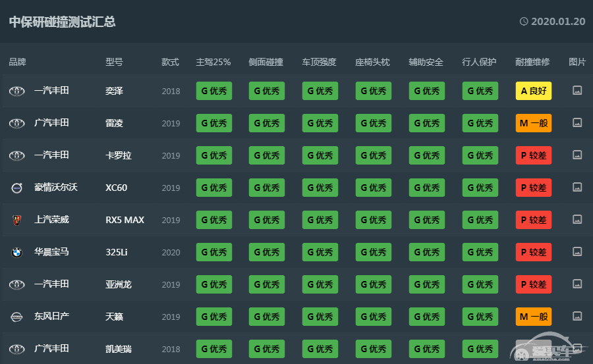This screenshot has height=364, width=593.
Task: Click 耐撞维修 column header
Action: click(x=532, y=63)
